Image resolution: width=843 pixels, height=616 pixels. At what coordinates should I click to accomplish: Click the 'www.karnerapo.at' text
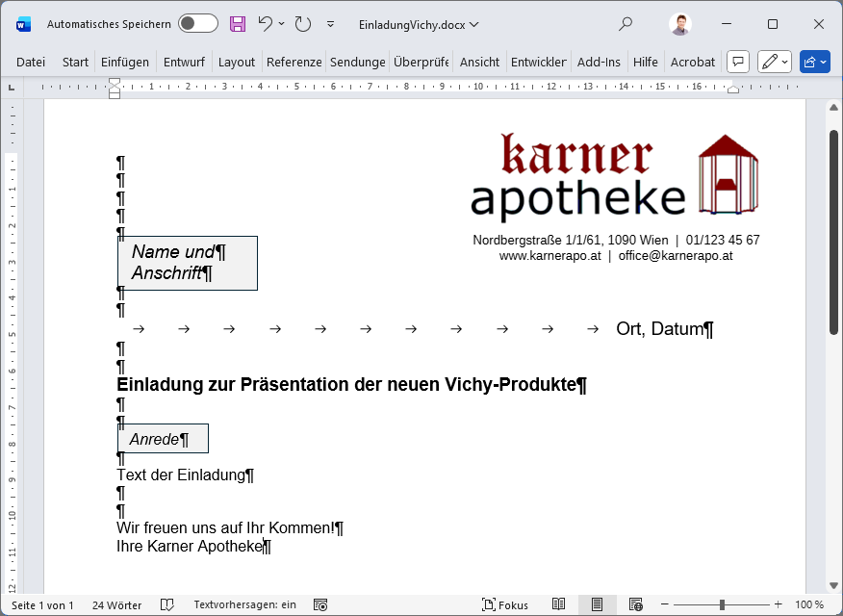click(x=550, y=255)
